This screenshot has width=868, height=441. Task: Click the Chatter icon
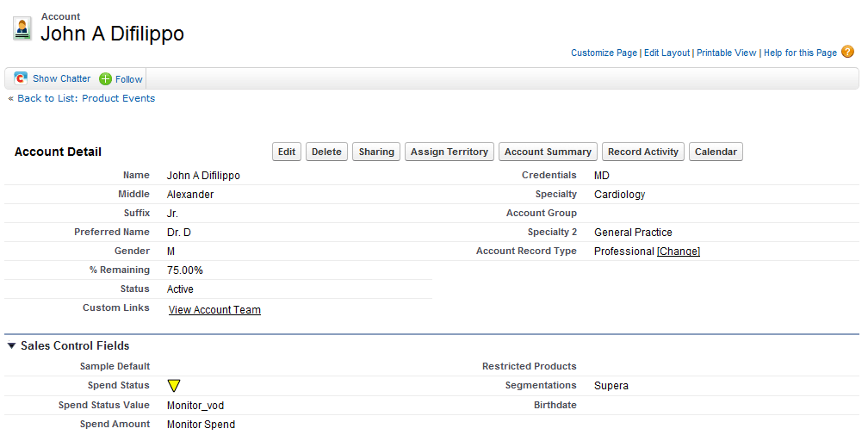tap(21, 78)
